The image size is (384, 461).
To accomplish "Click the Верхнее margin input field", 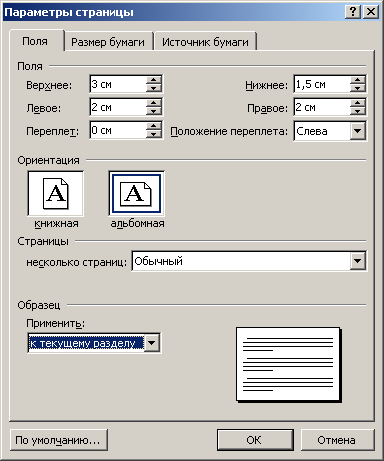I will click(x=118, y=84).
